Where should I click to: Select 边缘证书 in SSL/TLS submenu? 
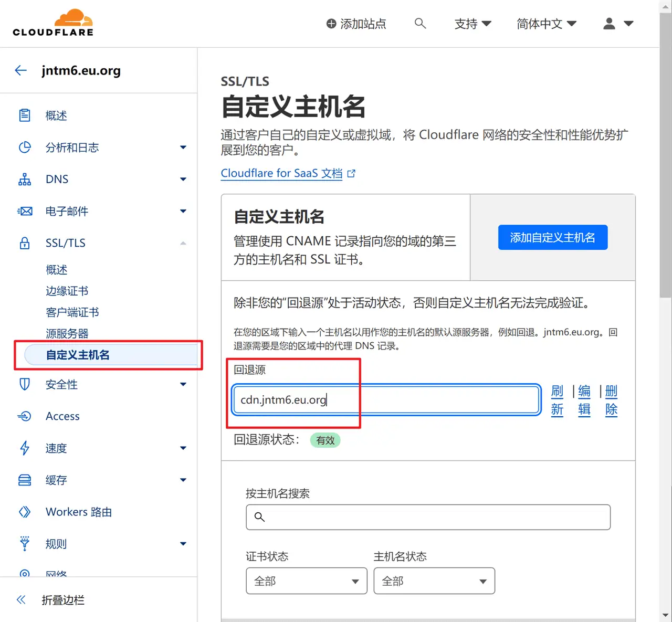[x=67, y=291]
